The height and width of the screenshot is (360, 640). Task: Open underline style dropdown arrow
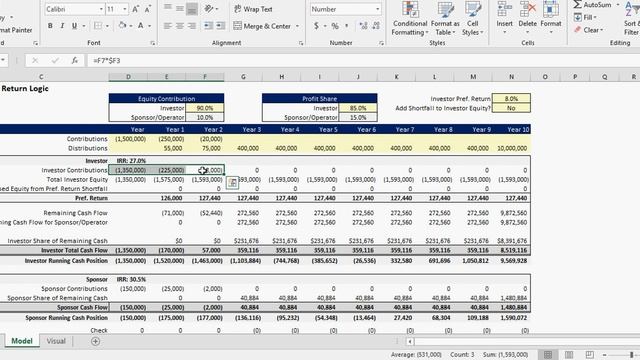coord(84,26)
